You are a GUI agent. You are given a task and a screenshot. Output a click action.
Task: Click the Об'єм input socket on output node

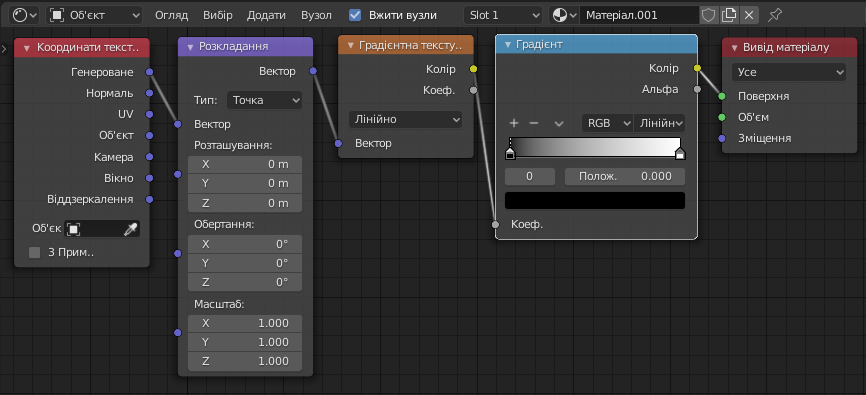(722, 117)
